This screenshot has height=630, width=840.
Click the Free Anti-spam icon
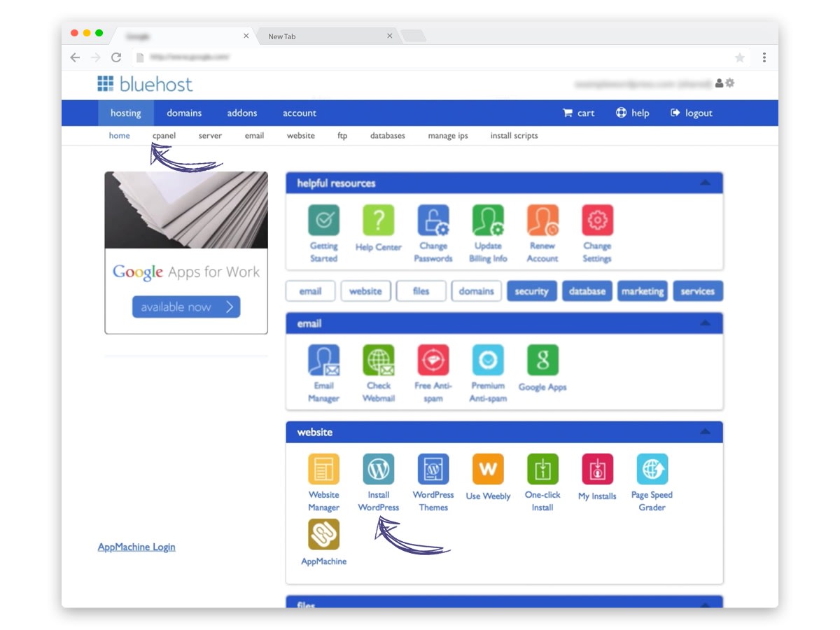tap(433, 360)
